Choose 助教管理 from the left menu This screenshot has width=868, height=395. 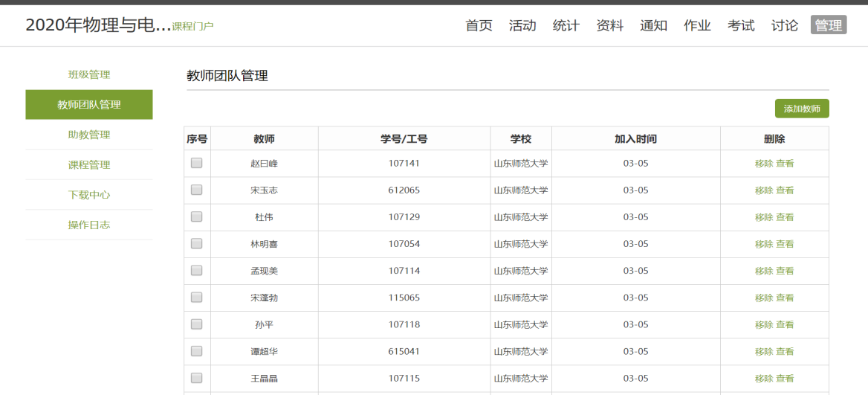[89, 135]
